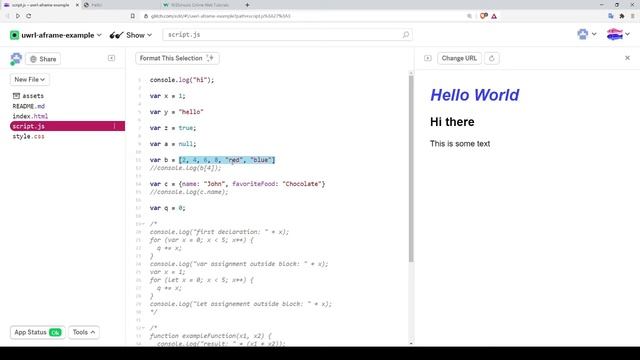640x360 pixels.
Task: Click the zoom magnifier icon in address bar
Action: click(x=469, y=16)
